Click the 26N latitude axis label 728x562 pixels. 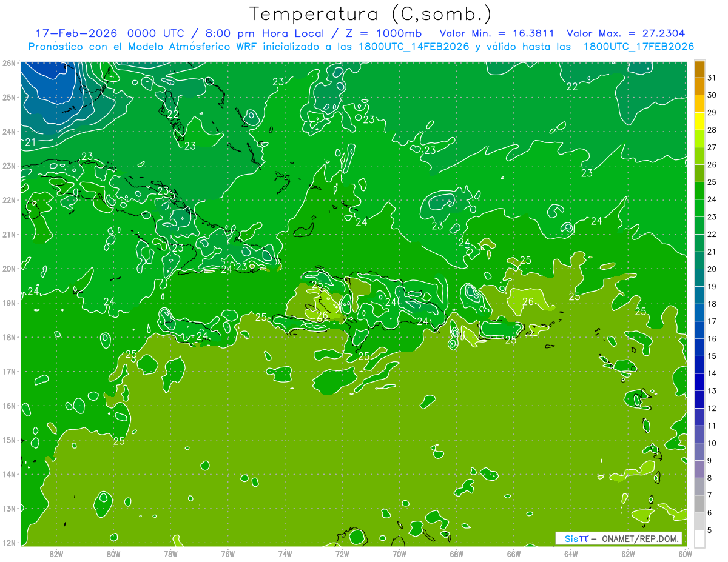(10, 63)
